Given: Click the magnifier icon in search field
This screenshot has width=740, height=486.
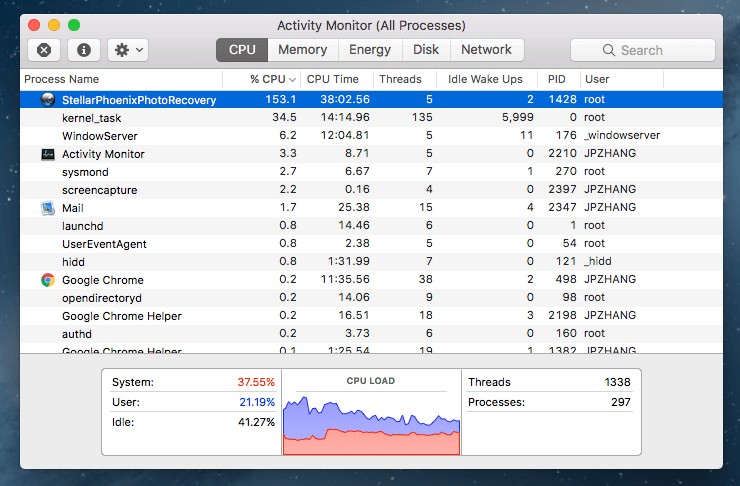Looking at the screenshot, I should tap(609, 50).
